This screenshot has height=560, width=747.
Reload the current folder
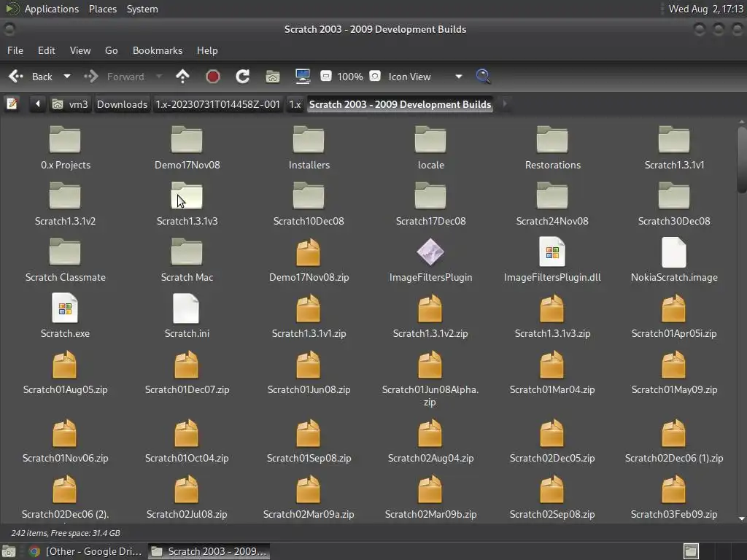point(242,77)
